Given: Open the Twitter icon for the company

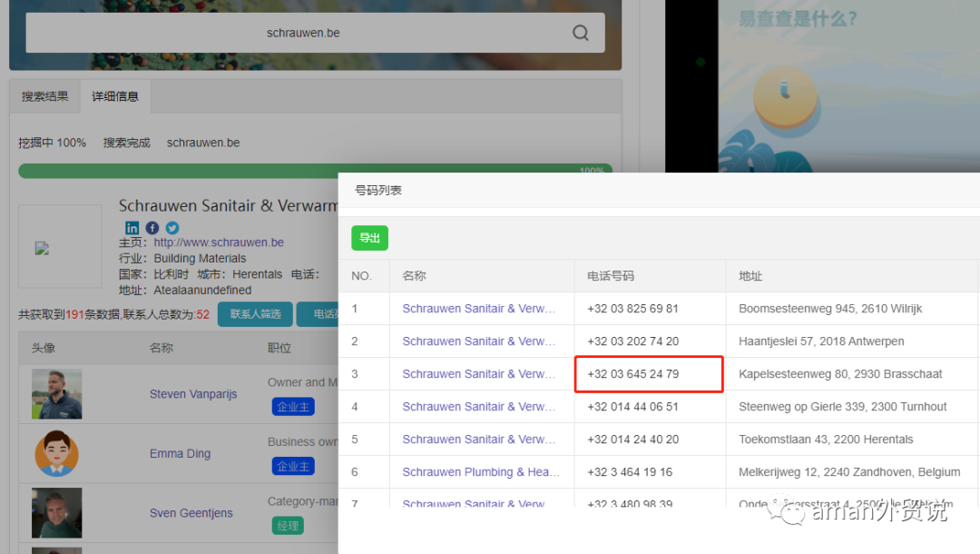Looking at the screenshot, I should tap(171, 228).
